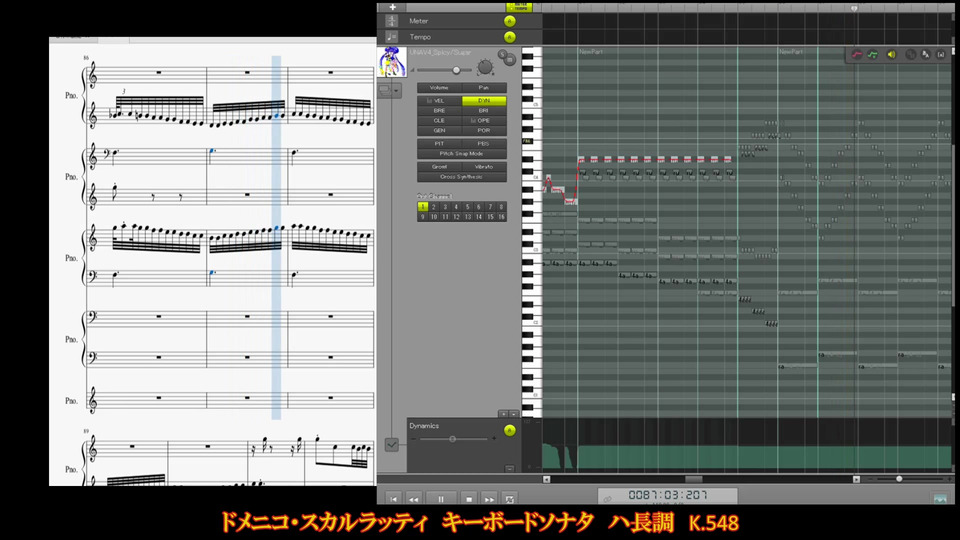960x540 pixels.
Task: Click the rewind transport button
Action: [413, 500]
